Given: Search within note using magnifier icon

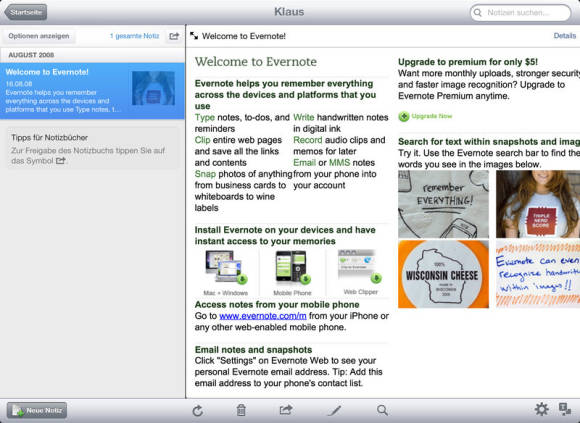Looking at the screenshot, I should pos(382,410).
